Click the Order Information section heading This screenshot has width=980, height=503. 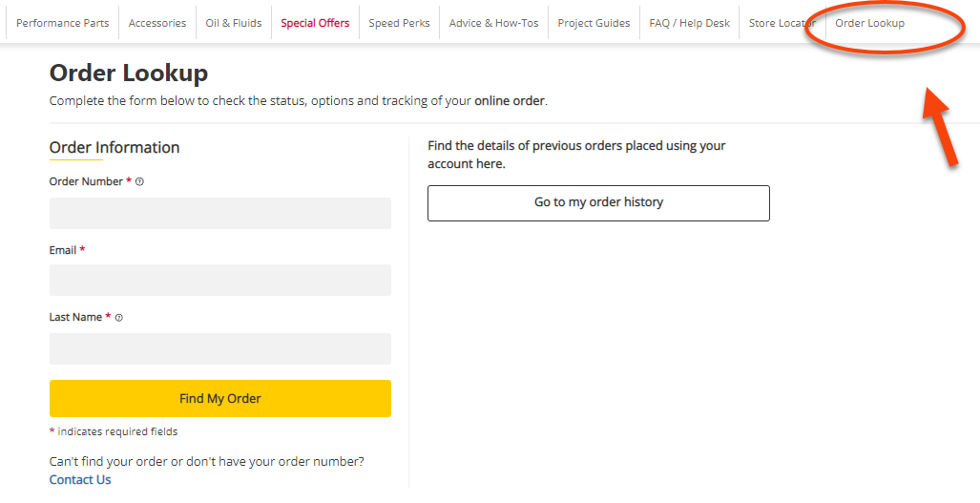(x=115, y=147)
